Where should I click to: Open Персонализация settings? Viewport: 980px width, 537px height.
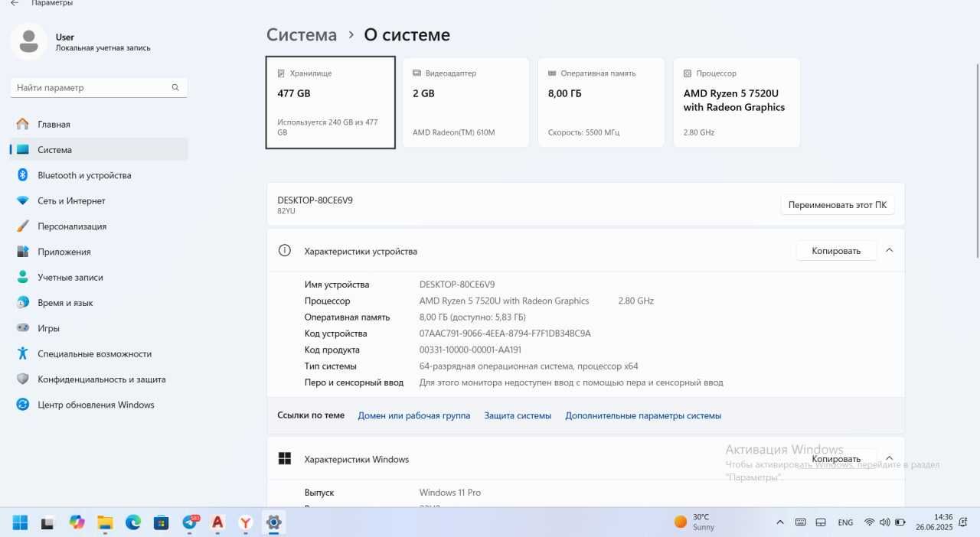point(99,226)
